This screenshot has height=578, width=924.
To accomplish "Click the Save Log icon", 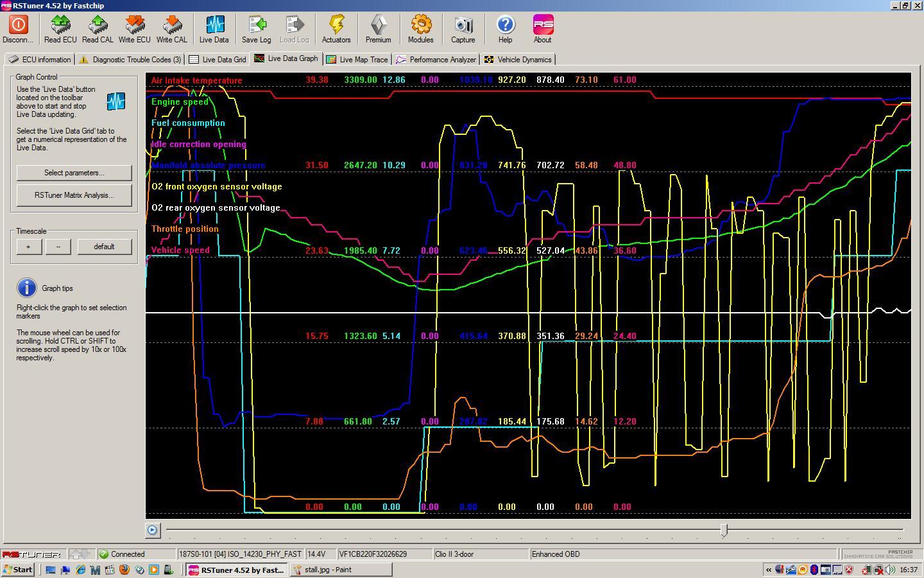I will click(256, 26).
